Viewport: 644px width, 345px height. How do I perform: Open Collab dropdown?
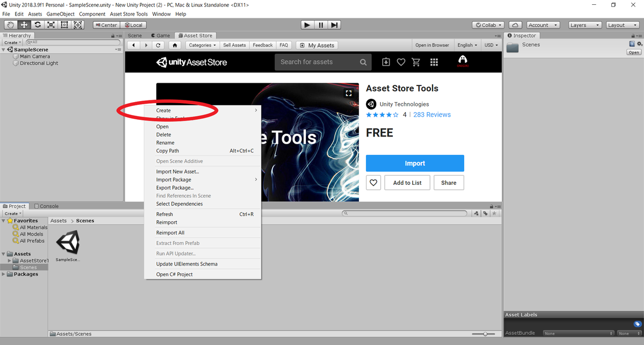click(x=488, y=25)
